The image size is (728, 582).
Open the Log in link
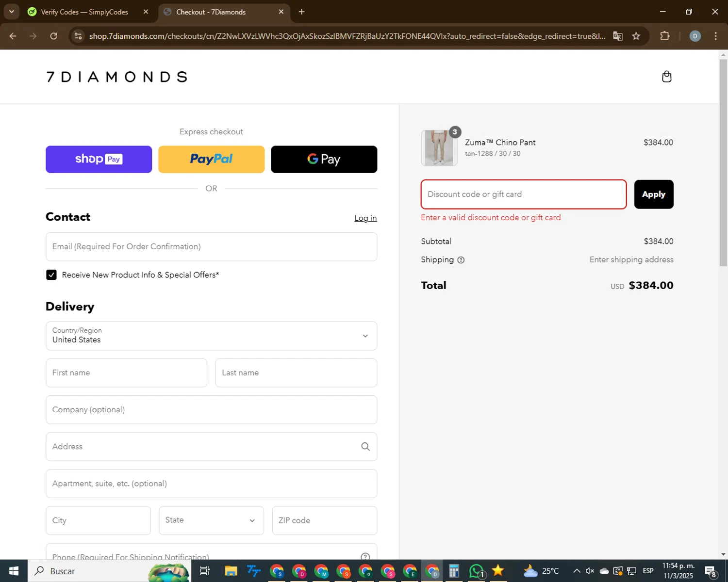pyautogui.click(x=365, y=218)
